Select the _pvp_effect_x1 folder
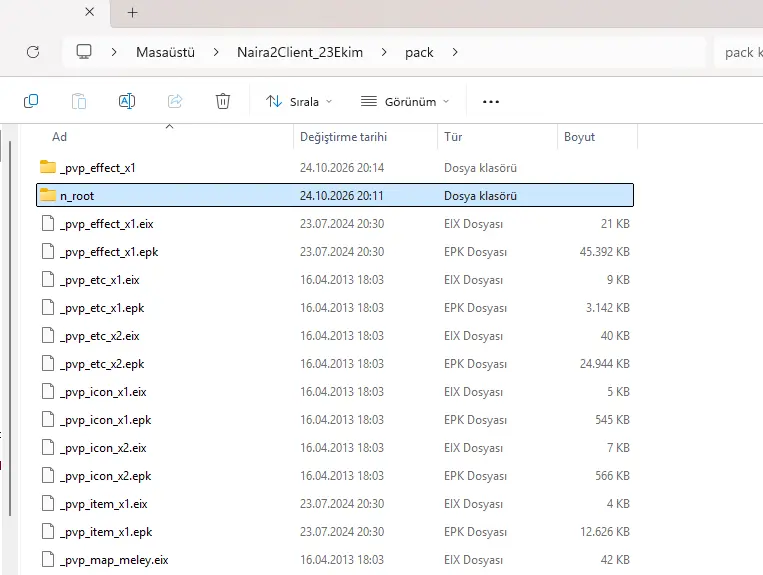763x575 pixels. (335, 168)
